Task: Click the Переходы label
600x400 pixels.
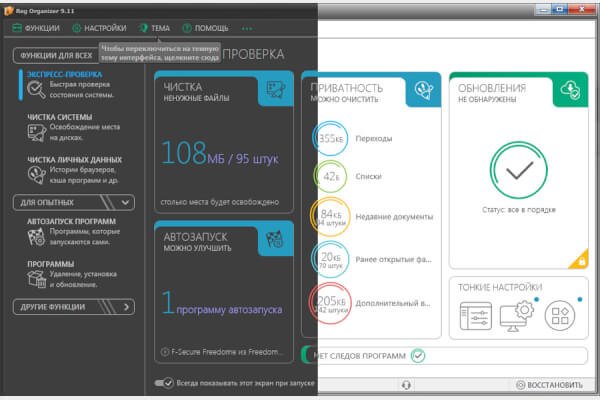Action: coord(373,139)
